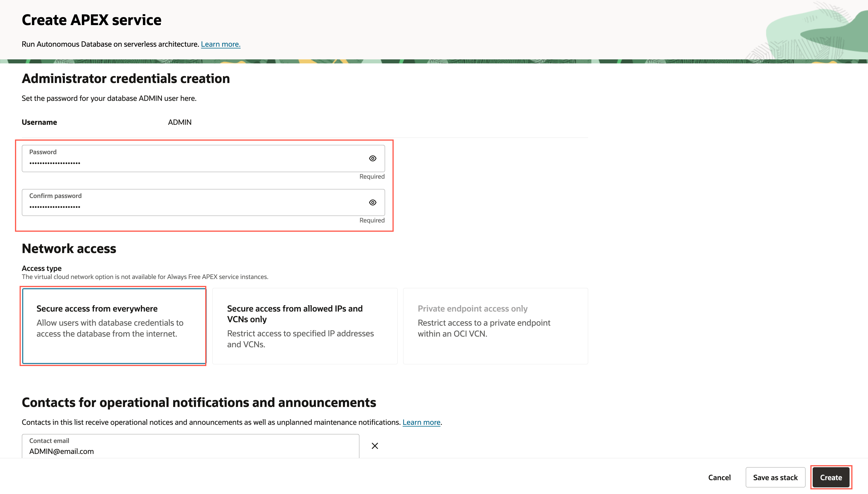Click the Create APEX service page title
The image size is (868, 494).
91,20
